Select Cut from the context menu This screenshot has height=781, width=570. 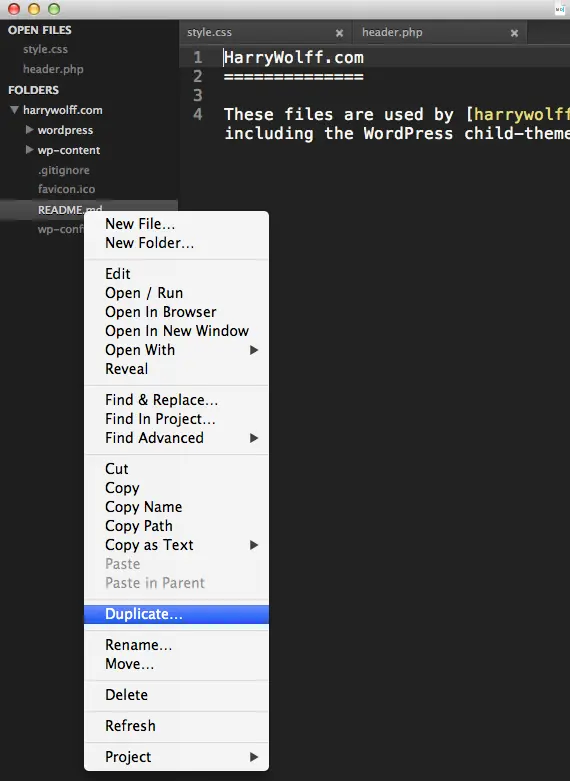(x=176, y=469)
